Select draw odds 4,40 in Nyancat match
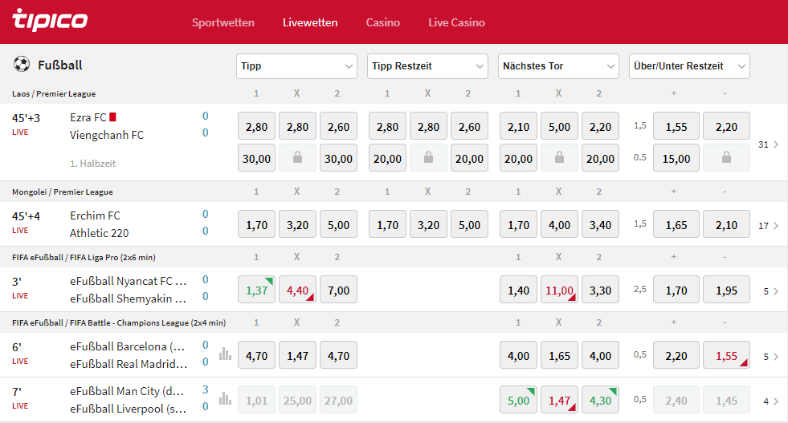This screenshot has height=423, width=788. [x=298, y=290]
